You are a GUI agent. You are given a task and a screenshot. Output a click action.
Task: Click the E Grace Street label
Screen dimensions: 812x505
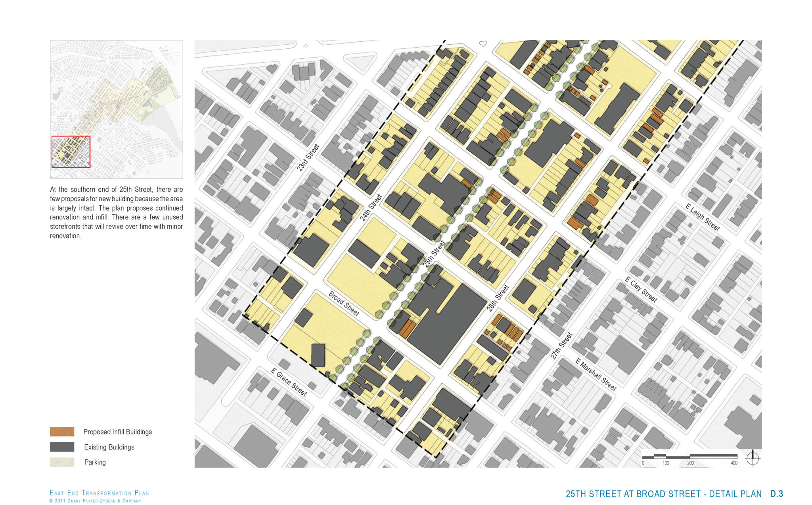[x=289, y=382]
